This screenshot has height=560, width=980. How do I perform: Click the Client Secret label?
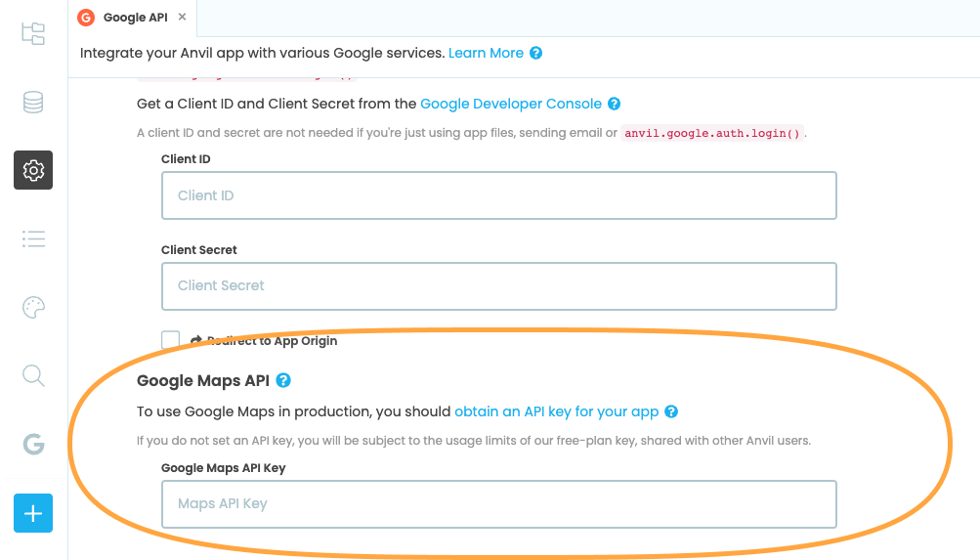(198, 250)
